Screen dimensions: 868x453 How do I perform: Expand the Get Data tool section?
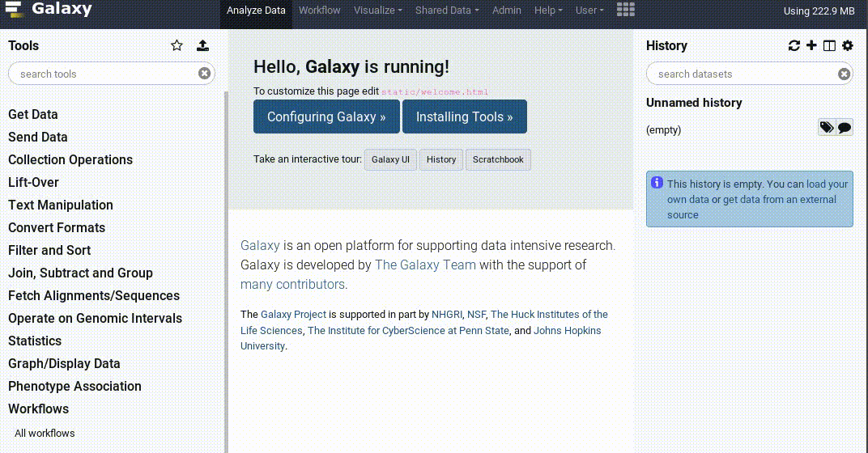[x=33, y=115]
